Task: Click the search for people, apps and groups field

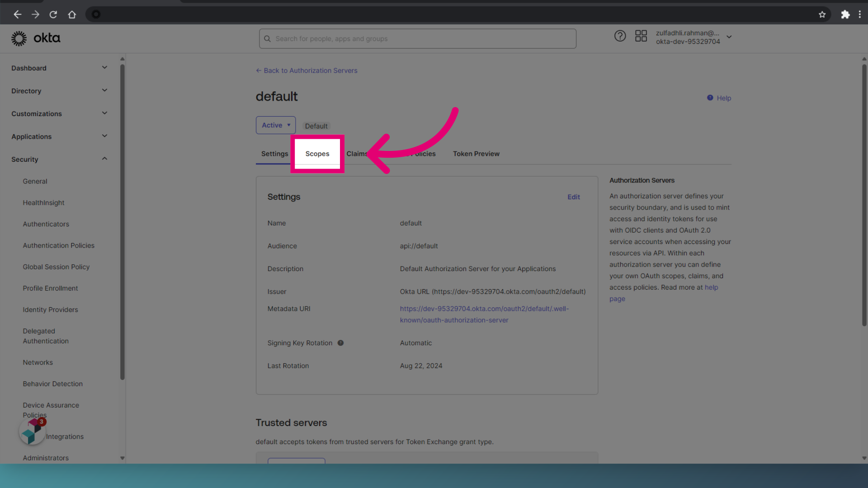Action: click(x=417, y=39)
